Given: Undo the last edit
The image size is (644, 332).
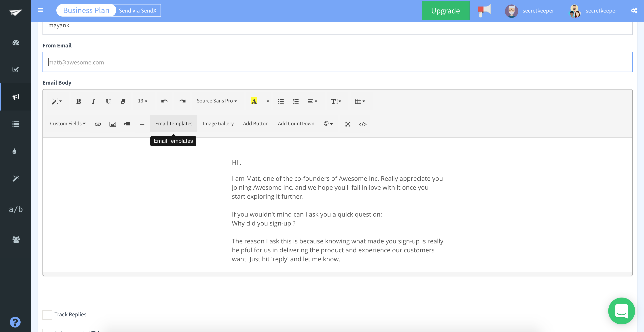Looking at the screenshot, I should pos(165,101).
